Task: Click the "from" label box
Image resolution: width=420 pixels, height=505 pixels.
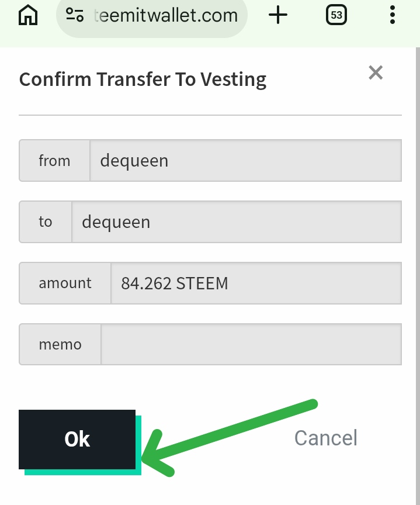Action: 54,160
